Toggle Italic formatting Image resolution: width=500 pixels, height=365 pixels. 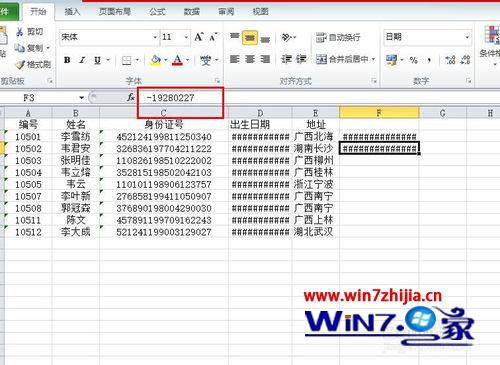click(82, 60)
